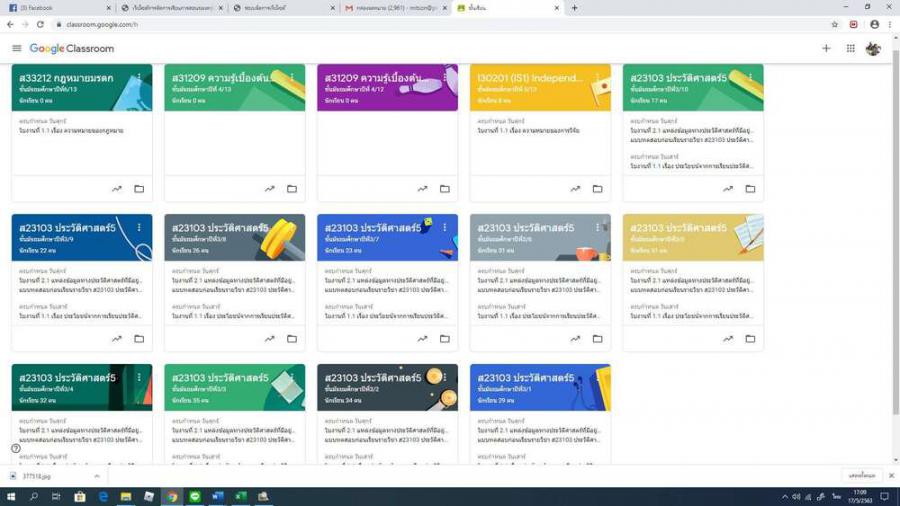Click the show all downloads button
900x506 pixels.
point(861,476)
